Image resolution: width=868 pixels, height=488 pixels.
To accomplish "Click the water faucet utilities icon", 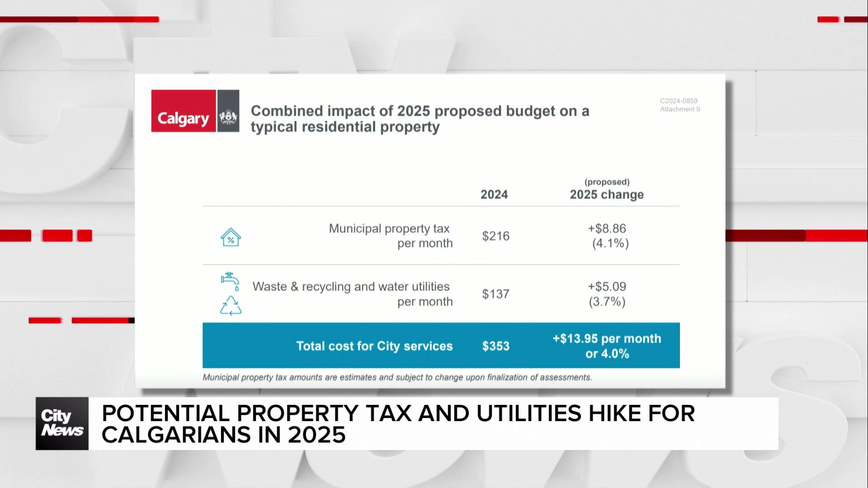I will [230, 281].
